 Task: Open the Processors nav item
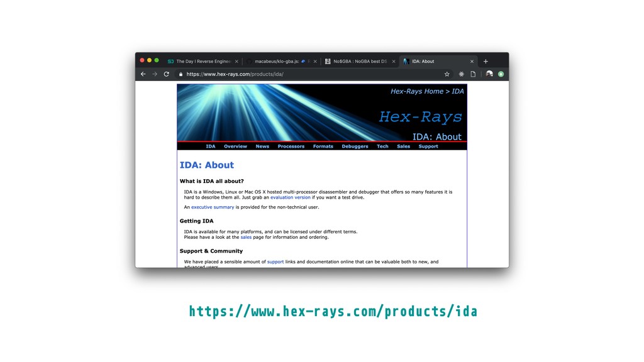291,146
